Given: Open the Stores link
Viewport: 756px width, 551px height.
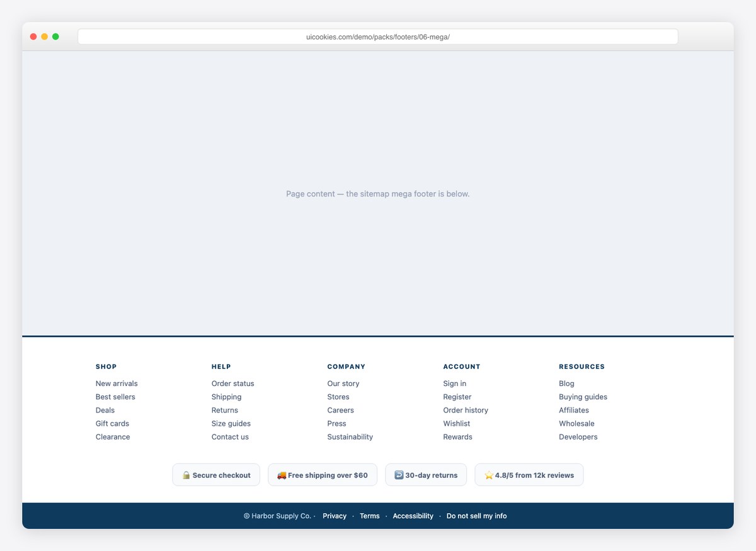Looking at the screenshot, I should 338,397.
